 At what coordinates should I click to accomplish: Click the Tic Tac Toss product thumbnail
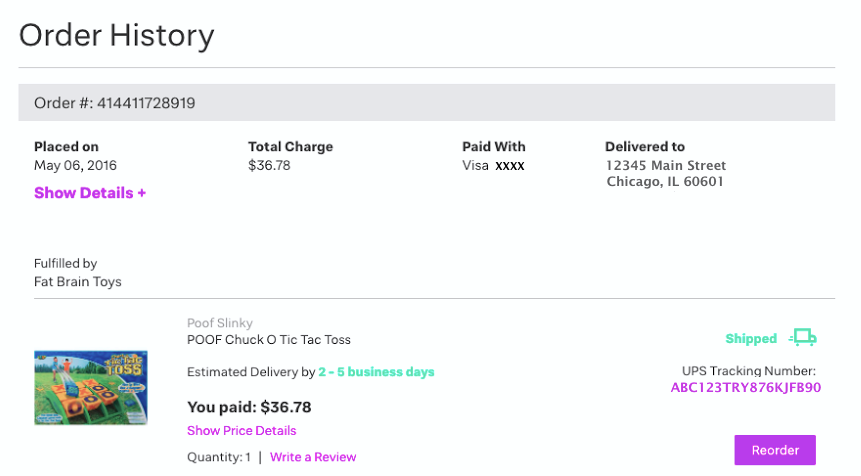tap(91, 387)
